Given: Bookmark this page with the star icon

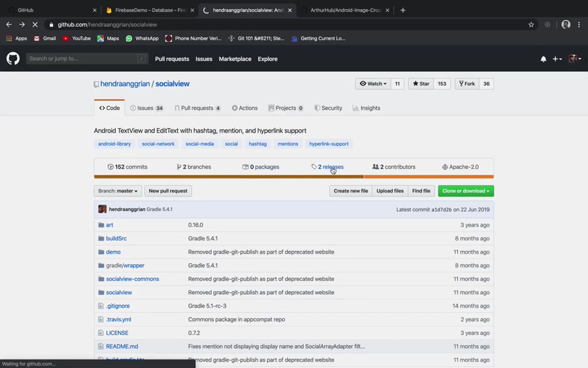Looking at the screenshot, I should [531, 25].
